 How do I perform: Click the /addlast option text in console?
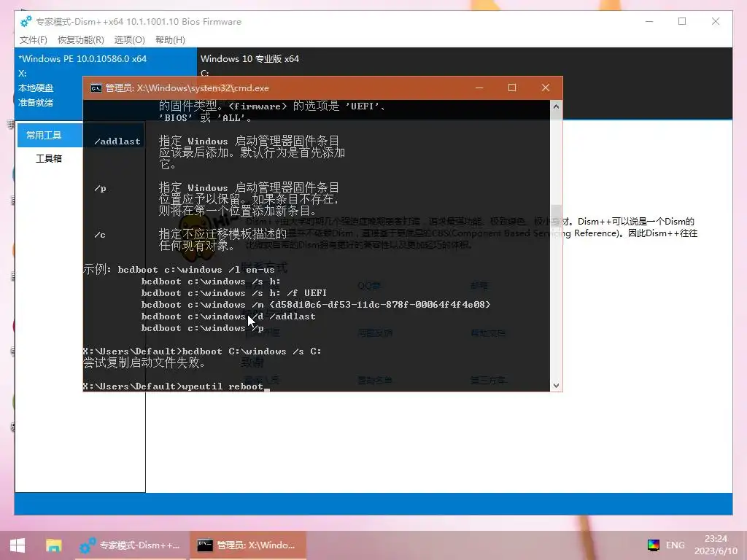tap(117, 141)
